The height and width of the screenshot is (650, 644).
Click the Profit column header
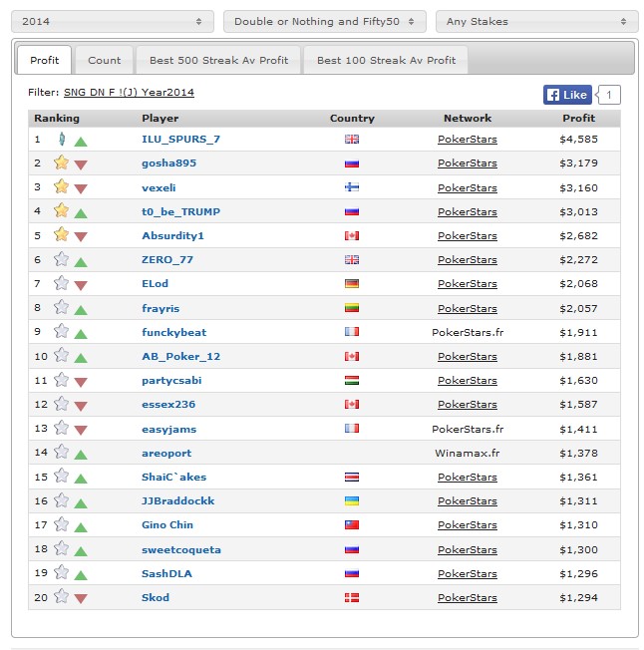[578, 119]
